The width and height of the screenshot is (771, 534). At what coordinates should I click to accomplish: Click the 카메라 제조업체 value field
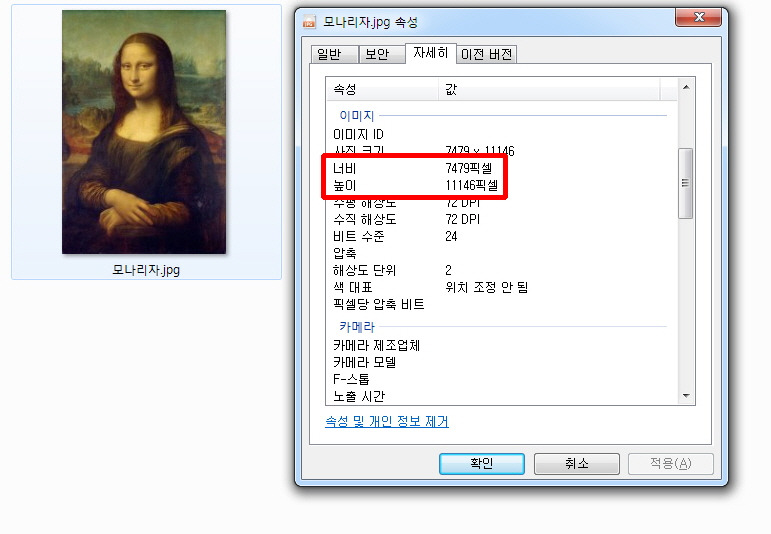(556, 346)
